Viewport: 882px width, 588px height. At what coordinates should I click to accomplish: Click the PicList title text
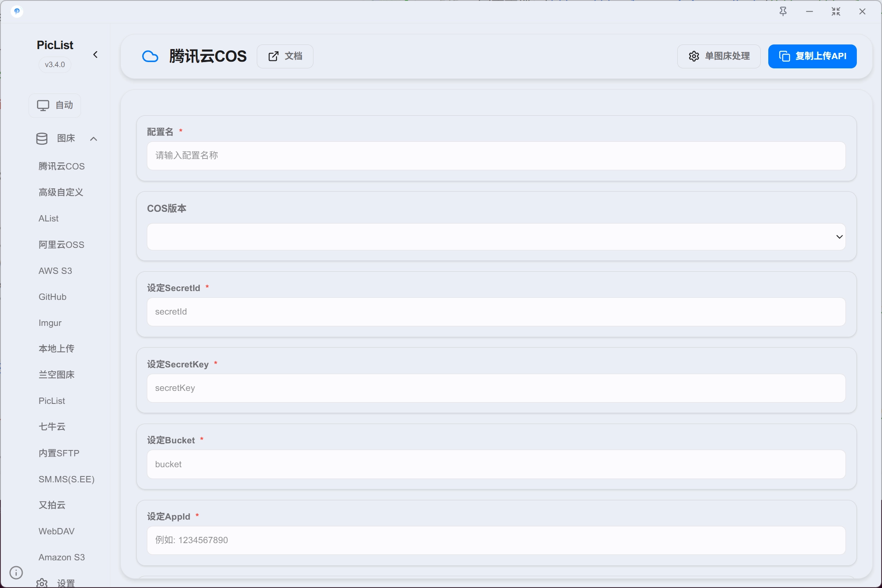click(x=55, y=45)
